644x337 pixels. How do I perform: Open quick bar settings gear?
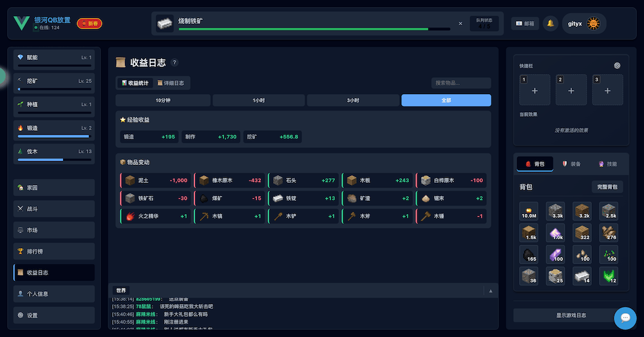point(617,66)
